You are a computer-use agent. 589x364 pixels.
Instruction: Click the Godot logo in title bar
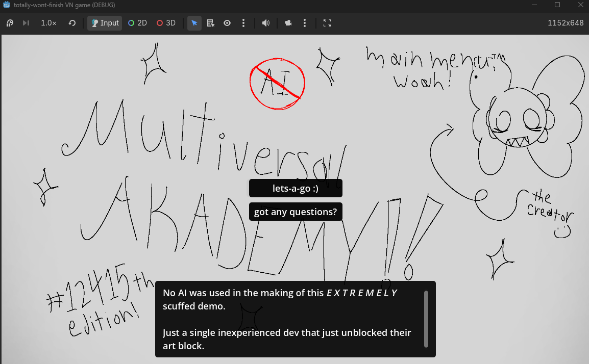[7, 5]
